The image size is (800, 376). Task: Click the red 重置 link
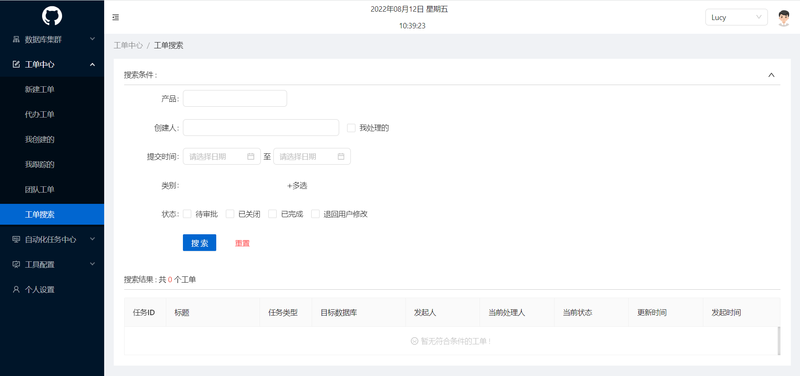[242, 243]
